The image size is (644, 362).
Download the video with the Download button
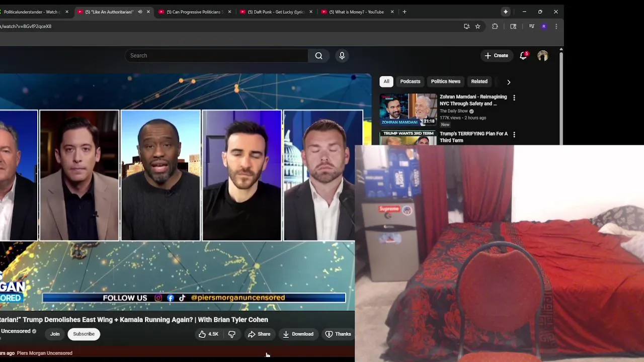pyautogui.click(x=298, y=334)
